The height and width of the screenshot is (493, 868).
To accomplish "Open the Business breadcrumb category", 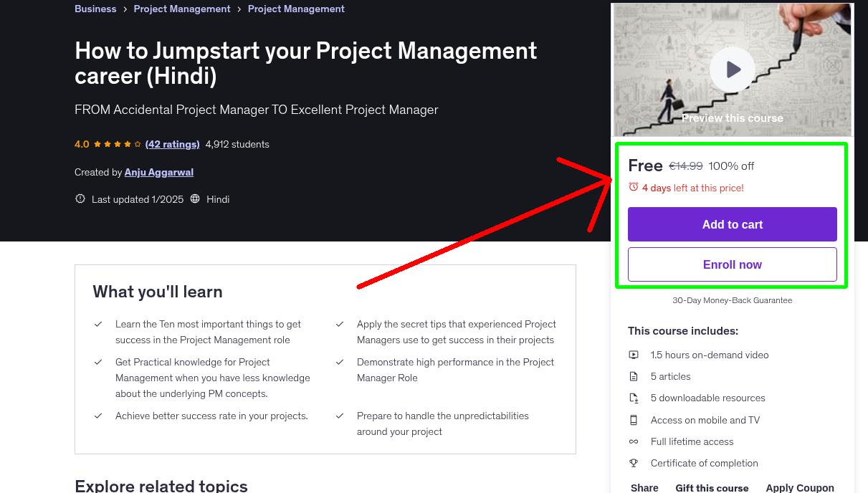I will tap(95, 9).
